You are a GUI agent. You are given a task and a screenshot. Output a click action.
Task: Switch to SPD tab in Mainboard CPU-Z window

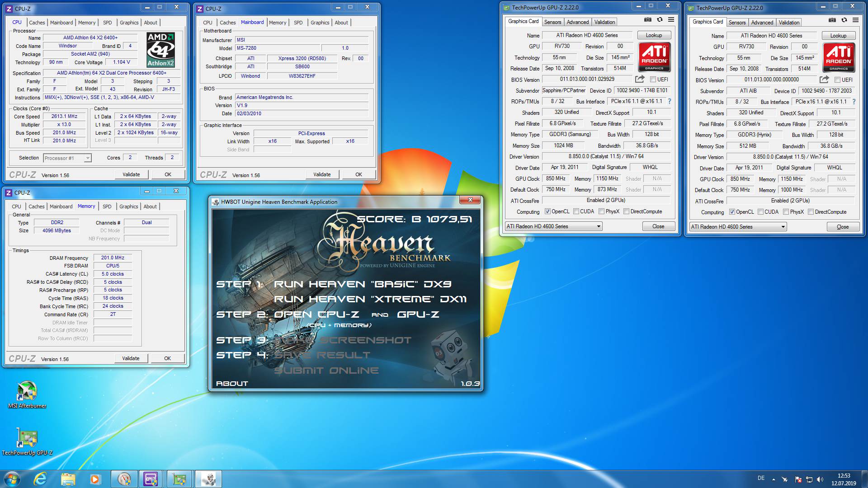pyautogui.click(x=298, y=23)
